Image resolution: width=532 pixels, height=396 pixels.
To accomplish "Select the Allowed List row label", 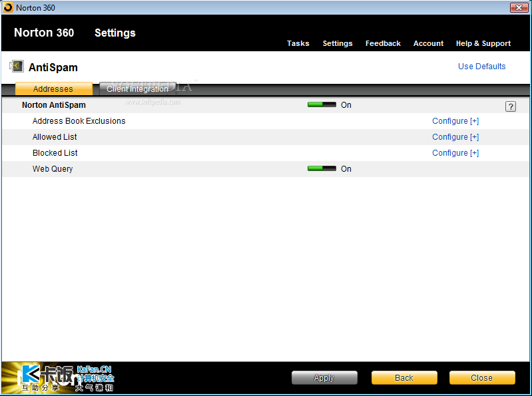I will pos(55,137).
